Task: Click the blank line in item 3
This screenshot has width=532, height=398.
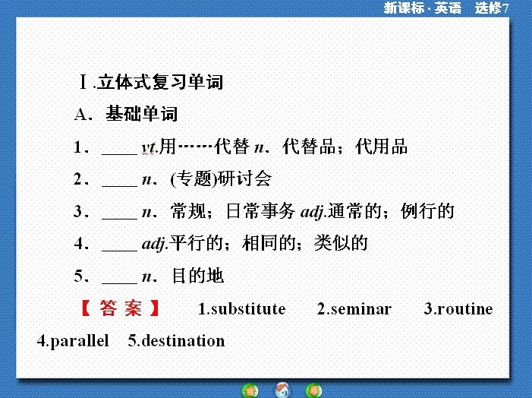Action: click(118, 212)
